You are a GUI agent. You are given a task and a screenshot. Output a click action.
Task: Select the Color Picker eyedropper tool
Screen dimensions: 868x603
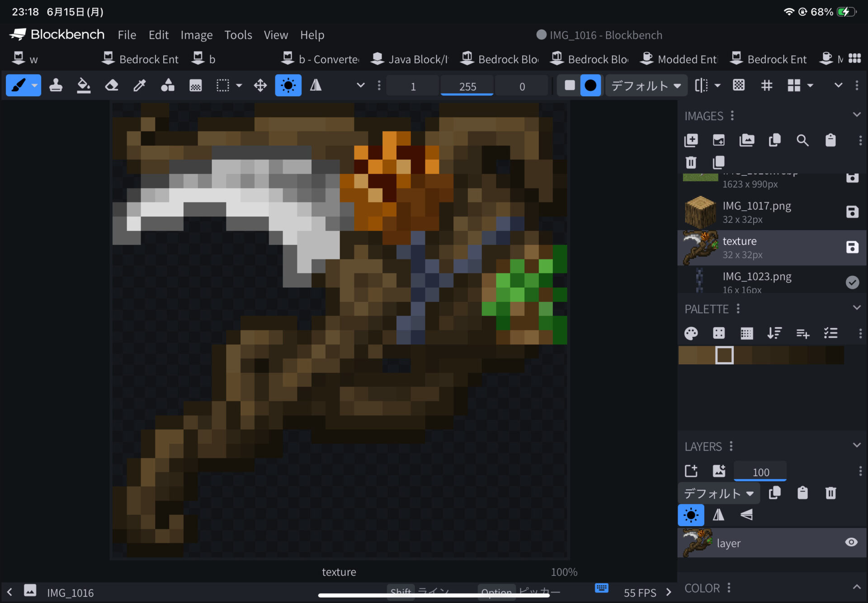point(139,85)
